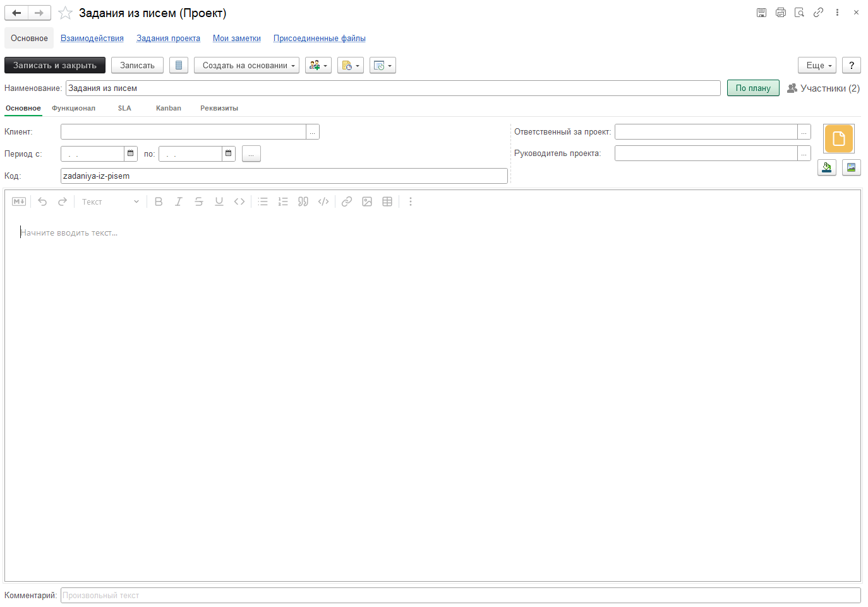Viewport: 868px width, 607px height.
Task: Insert bulleted list in editor
Action: [263, 201]
